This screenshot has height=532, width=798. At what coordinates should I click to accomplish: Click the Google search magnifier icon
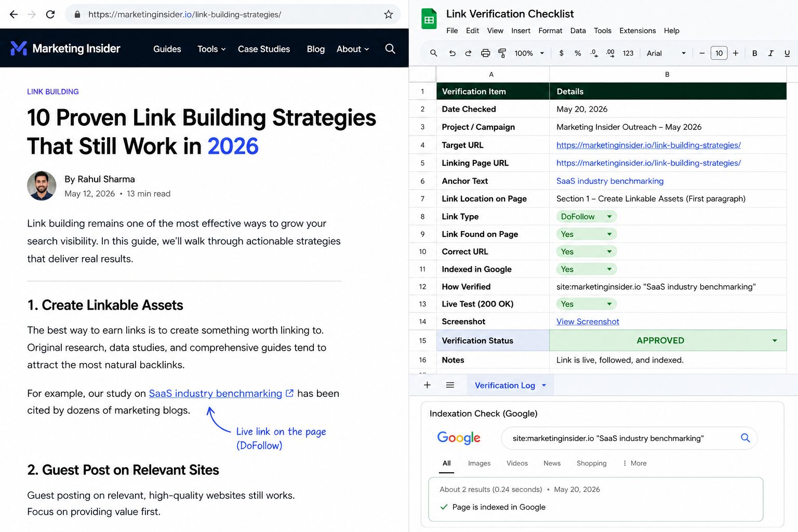[745, 438]
